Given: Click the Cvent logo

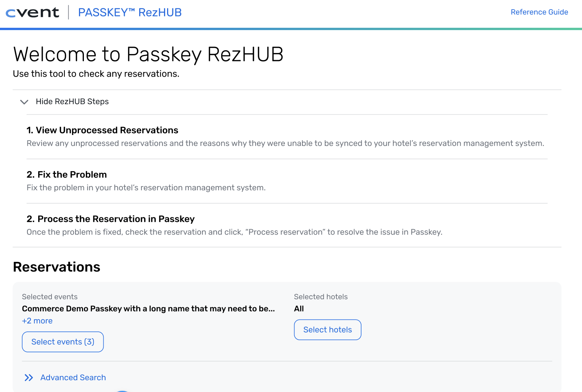Looking at the screenshot, I should 32,13.
